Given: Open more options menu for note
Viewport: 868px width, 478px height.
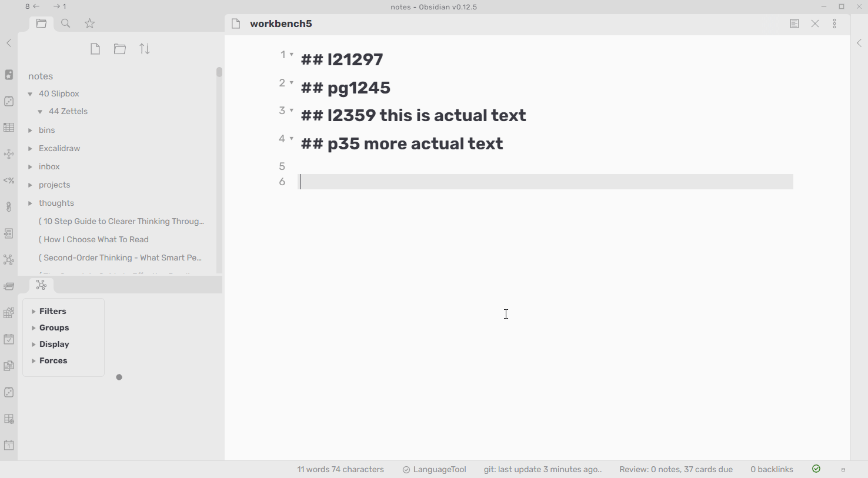Looking at the screenshot, I should 835,24.
